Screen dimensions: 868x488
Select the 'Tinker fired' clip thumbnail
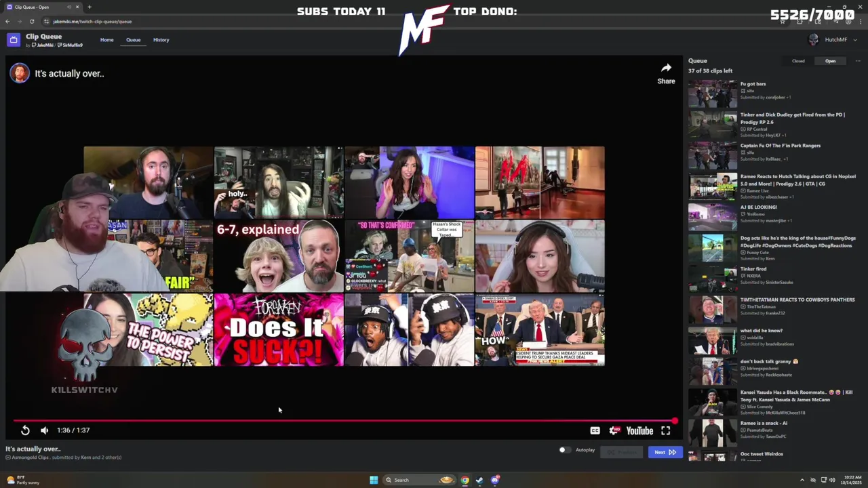(713, 279)
